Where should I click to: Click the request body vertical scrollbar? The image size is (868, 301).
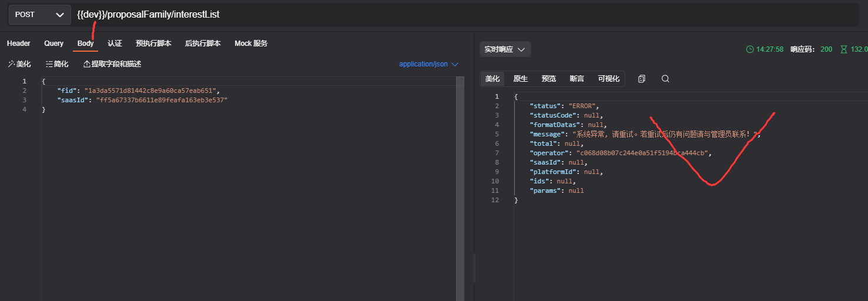pos(460,188)
